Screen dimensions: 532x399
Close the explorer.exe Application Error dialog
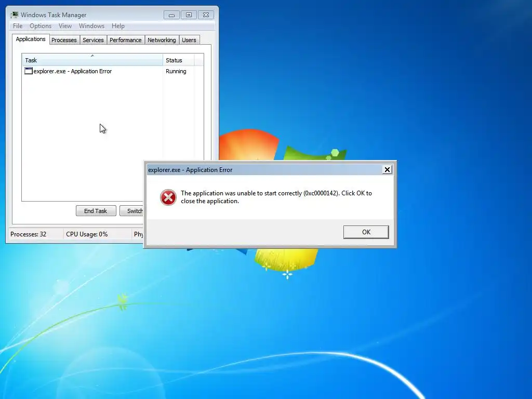387,170
